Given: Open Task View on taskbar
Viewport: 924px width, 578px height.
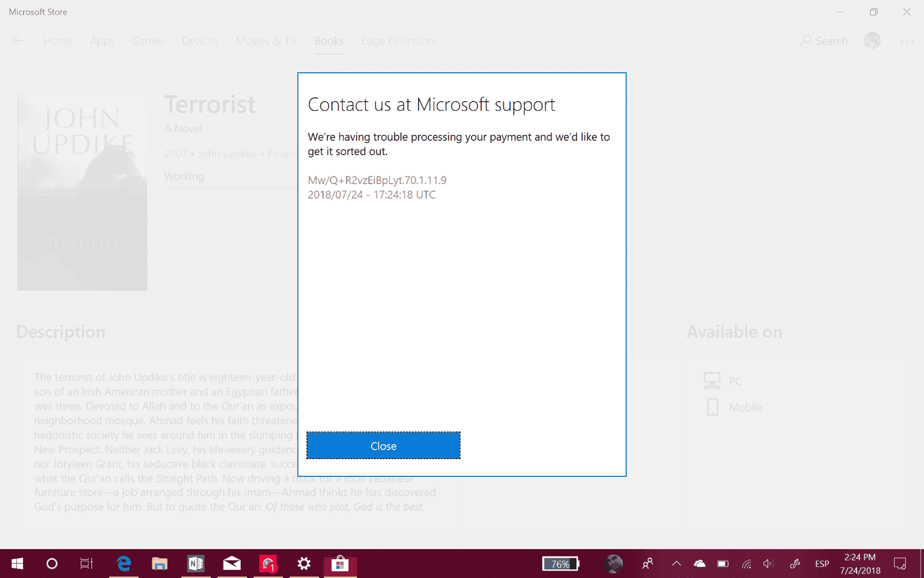Looking at the screenshot, I should point(87,564).
